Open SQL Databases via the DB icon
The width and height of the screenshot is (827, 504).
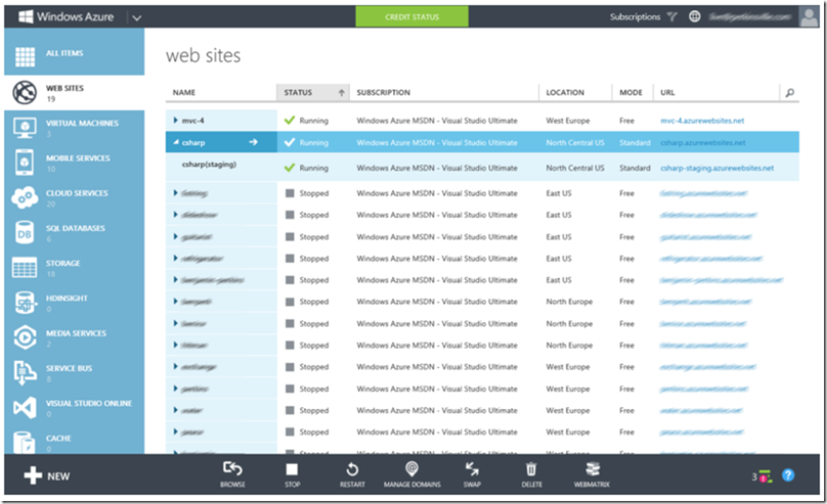coord(24,233)
